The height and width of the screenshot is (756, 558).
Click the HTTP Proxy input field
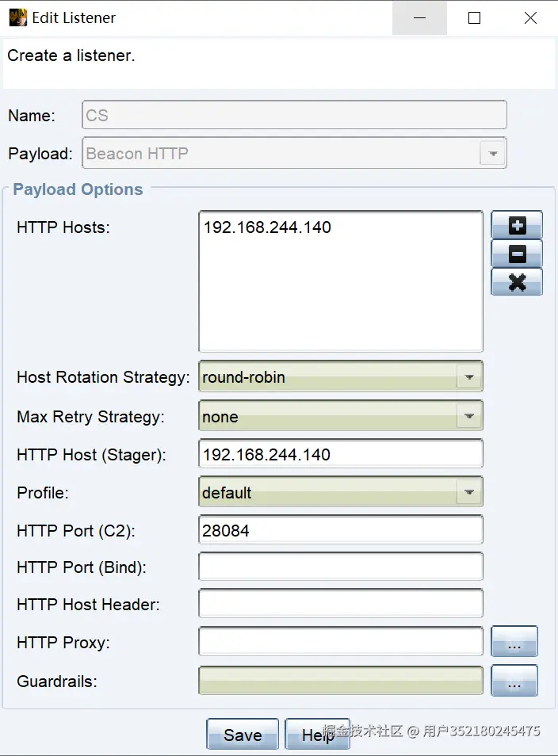click(341, 641)
